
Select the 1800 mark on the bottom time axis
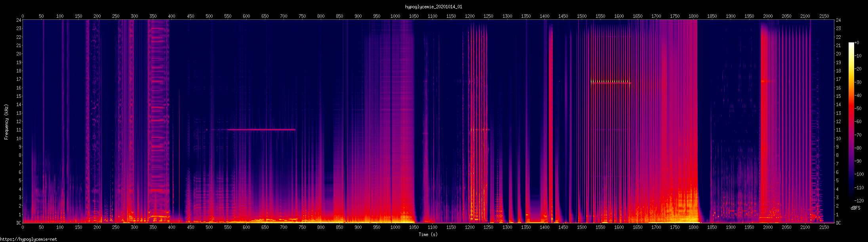click(x=693, y=227)
